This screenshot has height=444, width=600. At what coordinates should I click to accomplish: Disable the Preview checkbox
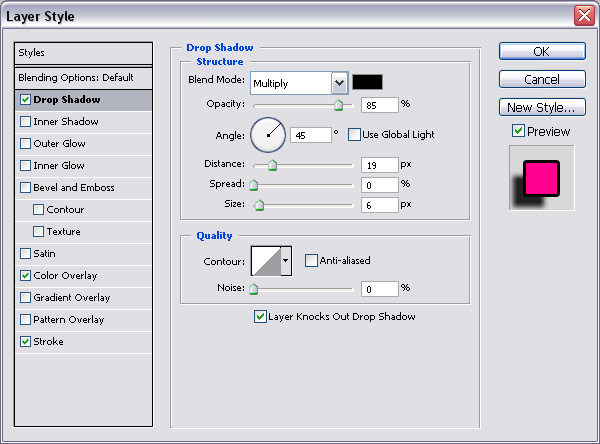click(518, 131)
